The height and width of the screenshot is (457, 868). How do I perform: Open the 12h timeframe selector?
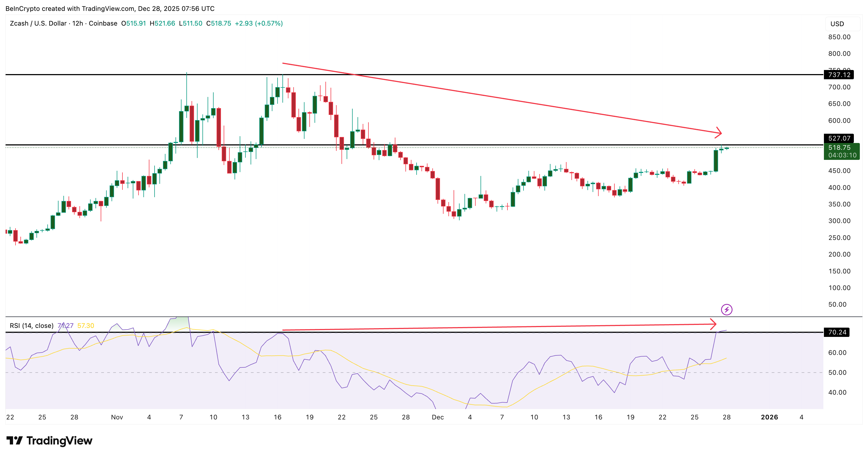point(78,24)
